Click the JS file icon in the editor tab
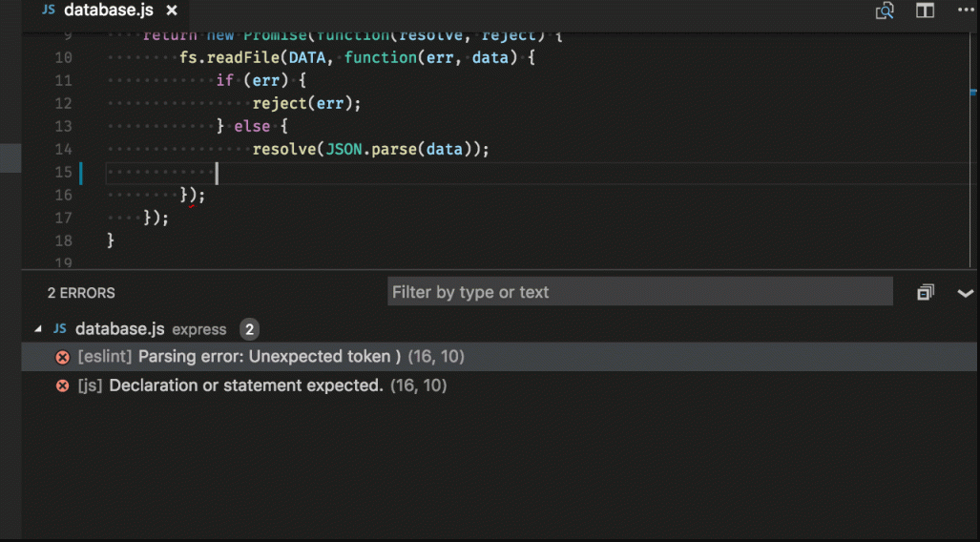Screen dimensions: 980x542 [x=48, y=10]
